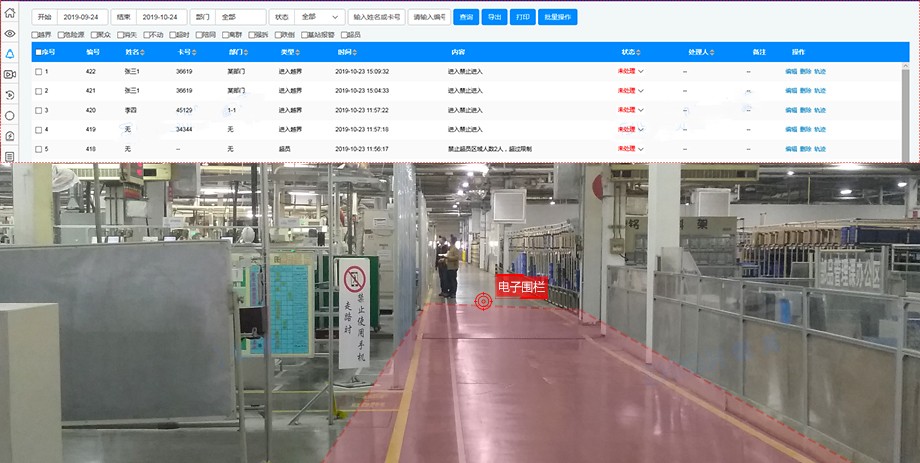Tick the 基站报警 filter checkbox
This screenshot has height=463, width=920.
click(305, 35)
